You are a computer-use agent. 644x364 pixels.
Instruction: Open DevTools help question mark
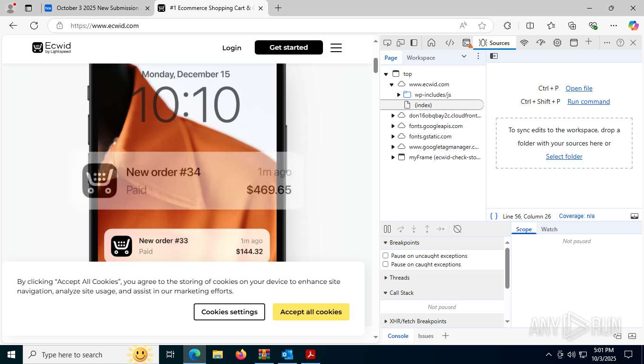coord(620,43)
